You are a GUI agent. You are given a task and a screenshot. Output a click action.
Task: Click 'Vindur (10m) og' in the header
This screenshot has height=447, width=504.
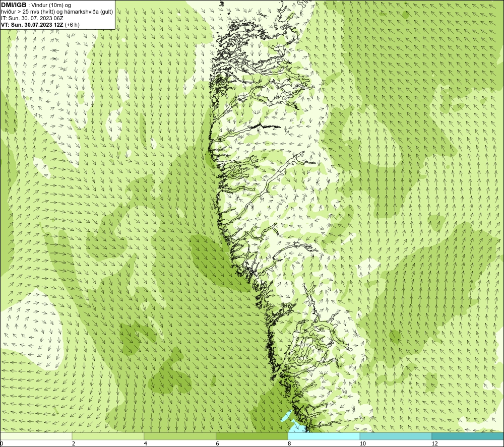coord(52,5)
